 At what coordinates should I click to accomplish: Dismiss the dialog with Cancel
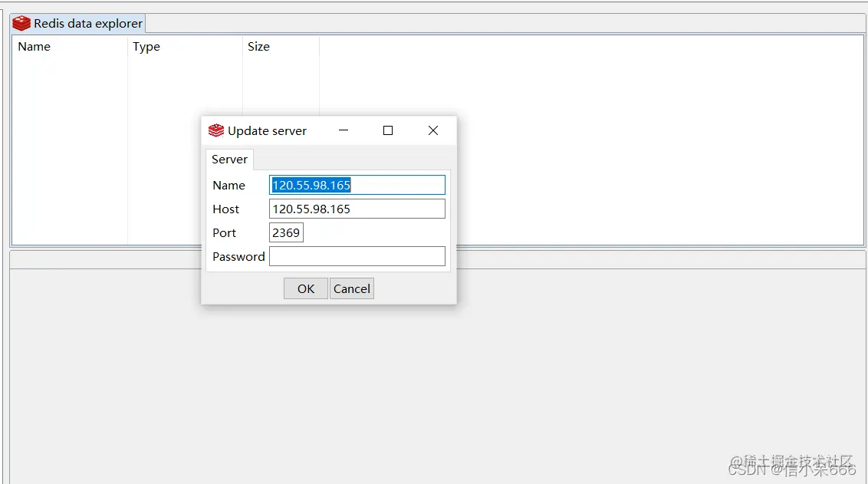351,288
